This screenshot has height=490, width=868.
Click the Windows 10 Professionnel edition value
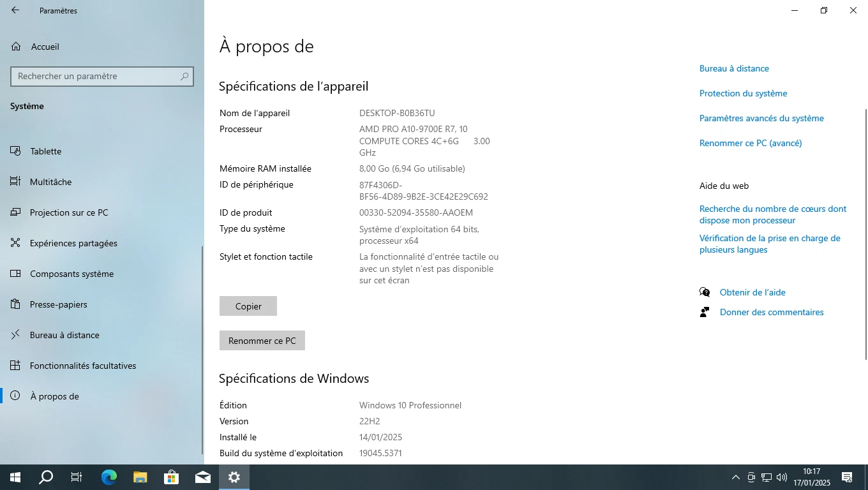click(410, 405)
